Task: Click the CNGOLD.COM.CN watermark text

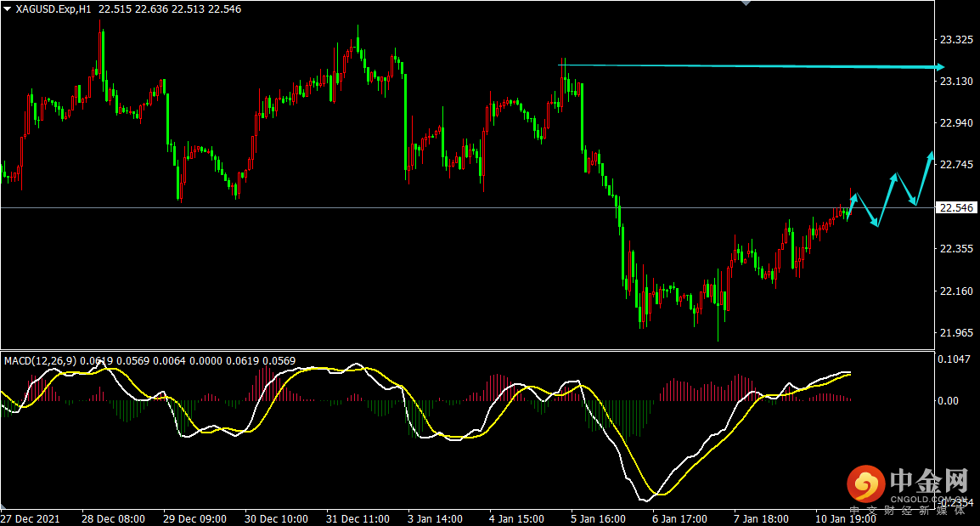Action: tap(929, 500)
